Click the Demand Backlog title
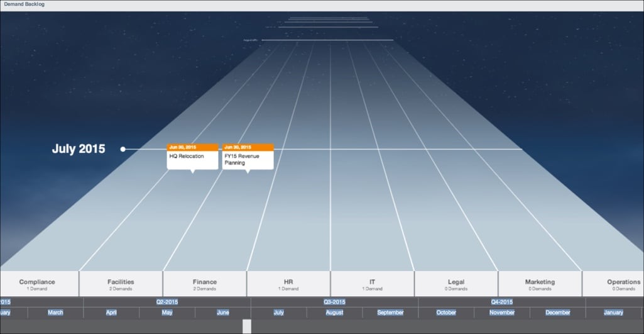This screenshot has width=644, height=334. coord(25,4)
